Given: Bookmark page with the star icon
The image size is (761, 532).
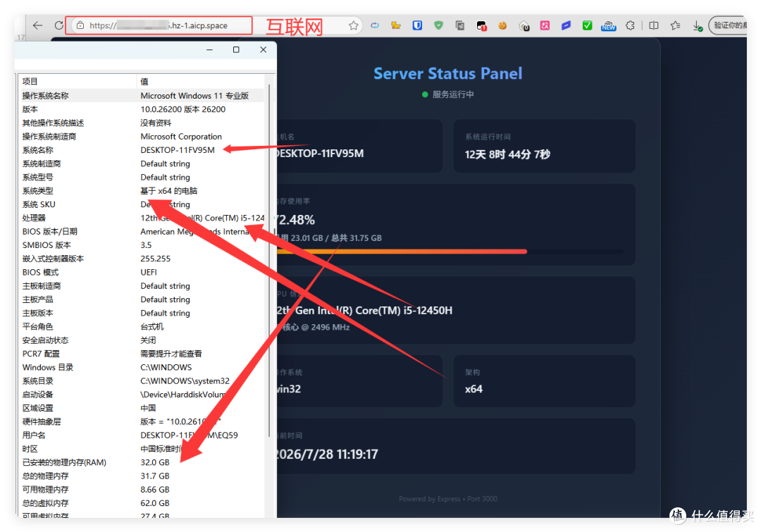Looking at the screenshot, I should pyautogui.click(x=353, y=25).
